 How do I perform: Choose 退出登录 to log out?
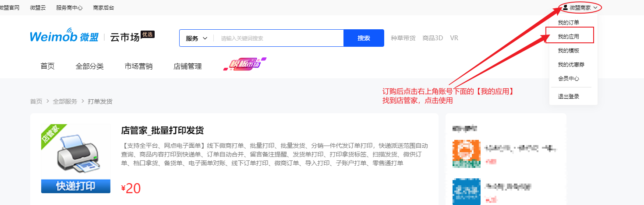[x=568, y=96]
